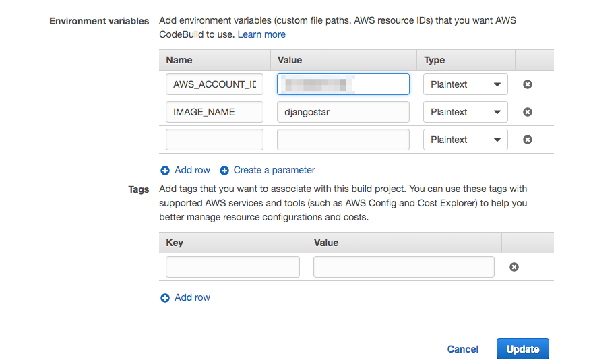Open Type dropdown for AWS_ACCOUNT_ID row
This screenshot has width=589, height=364.
coord(466,84)
